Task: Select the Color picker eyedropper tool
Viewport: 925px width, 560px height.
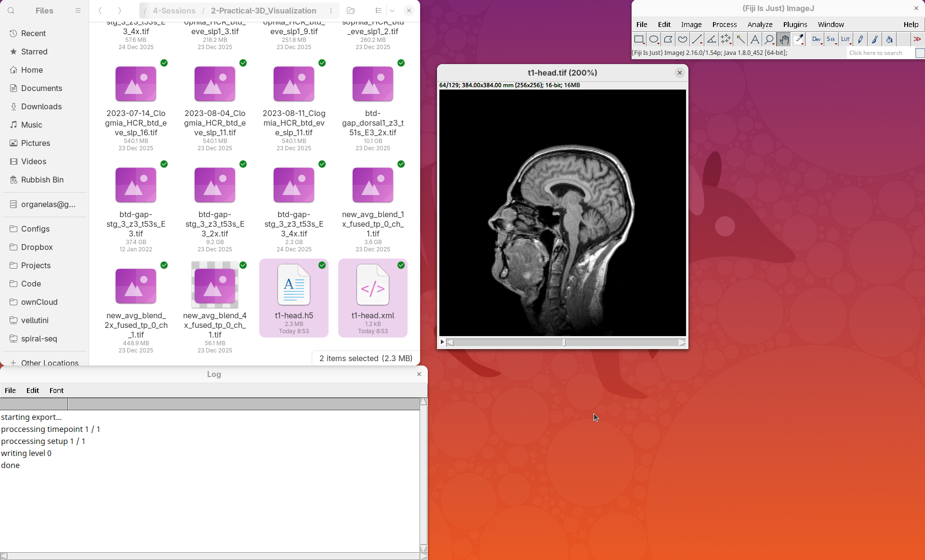Action: [x=799, y=39]
